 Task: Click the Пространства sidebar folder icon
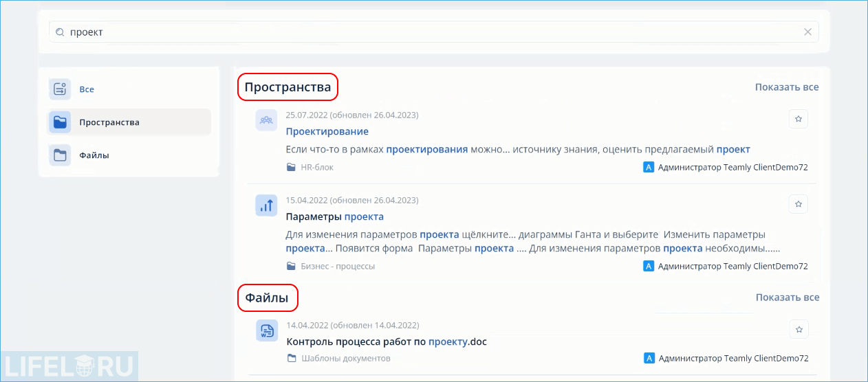60,122
